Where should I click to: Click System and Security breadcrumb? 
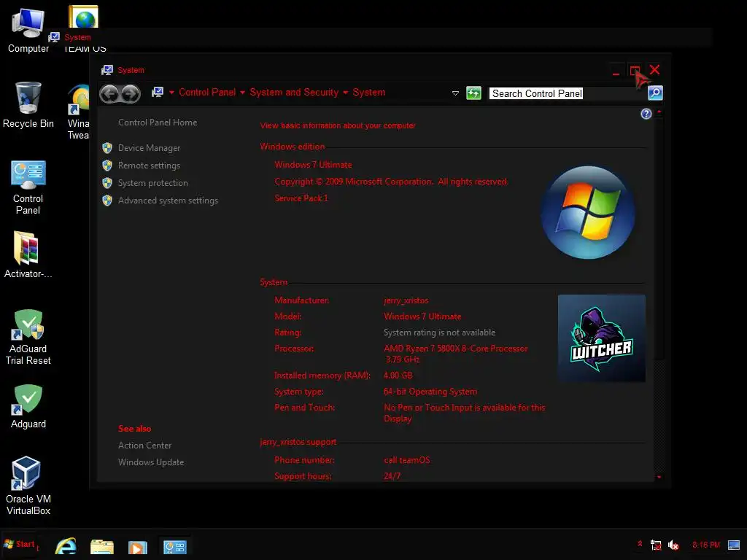click(294, 93)
